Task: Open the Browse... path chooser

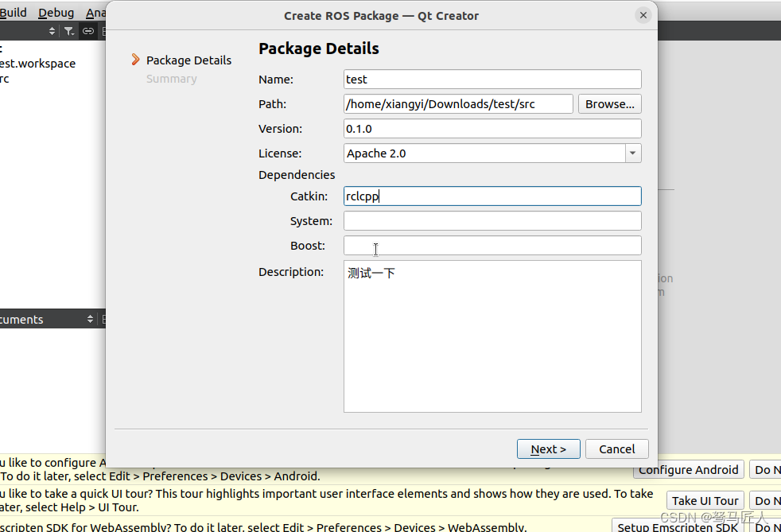Action: pyautogui.click(x=610, y=104)
